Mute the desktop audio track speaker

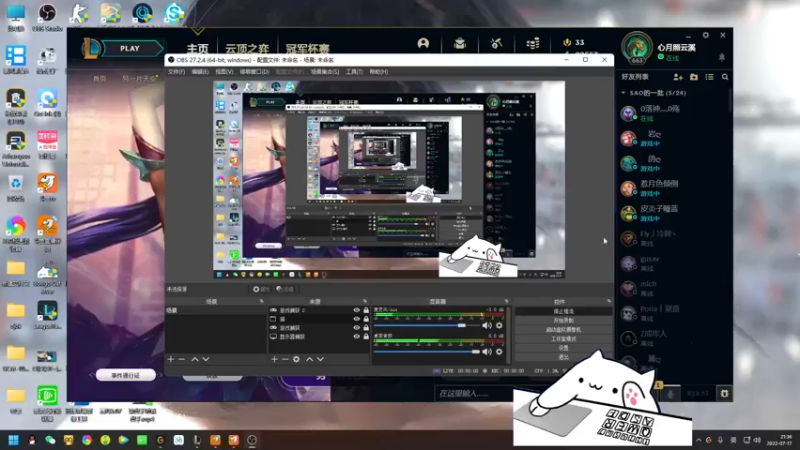(x=487, y=352)
